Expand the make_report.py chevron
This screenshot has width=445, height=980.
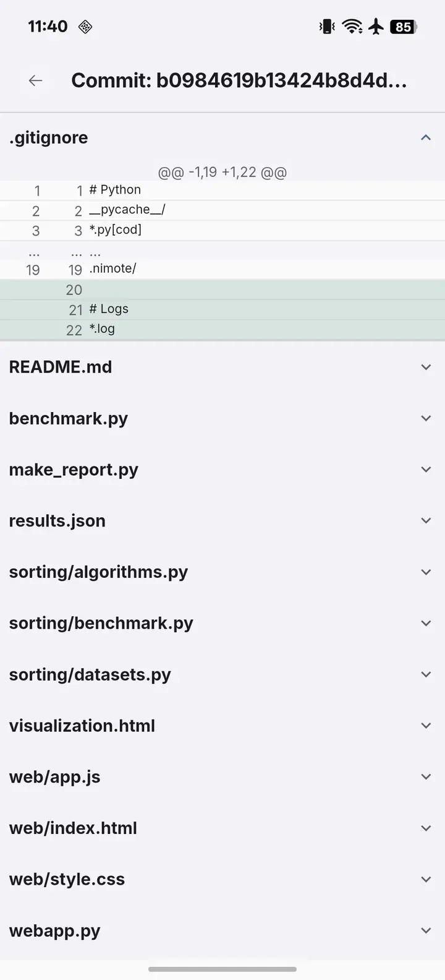pyautogui.click(x=426, y=470)
